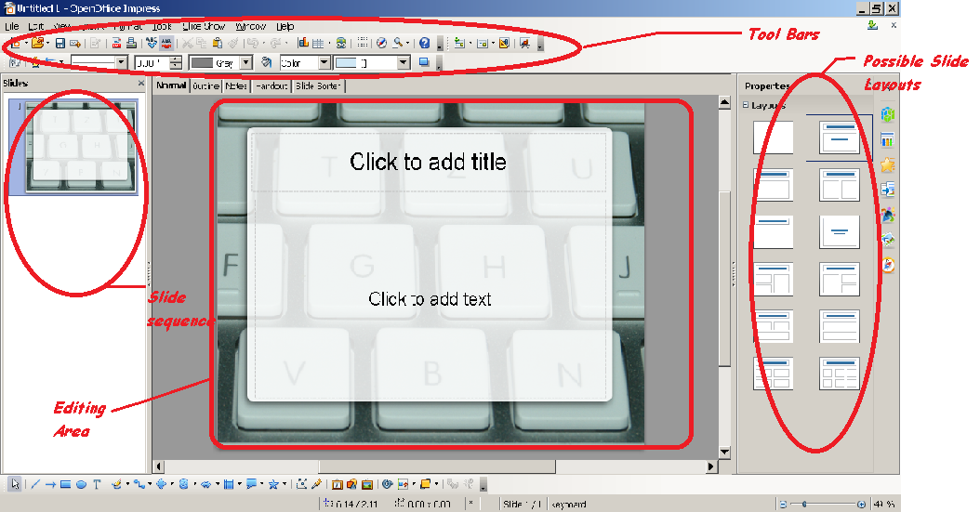Screen dimensions: 980x512
Task: Open the Help question mark icon
Action: pyautogui.click(x=424, y=43)
